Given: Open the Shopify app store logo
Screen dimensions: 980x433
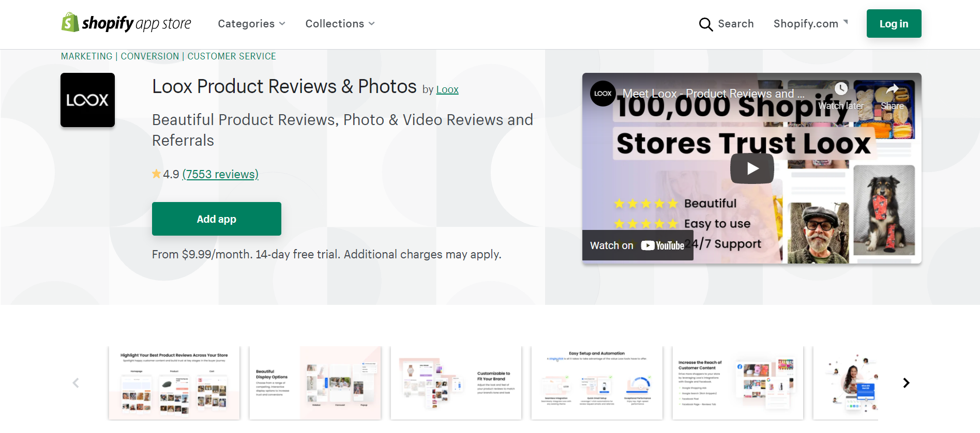Looking at the screenshot, I should point(126,23).
